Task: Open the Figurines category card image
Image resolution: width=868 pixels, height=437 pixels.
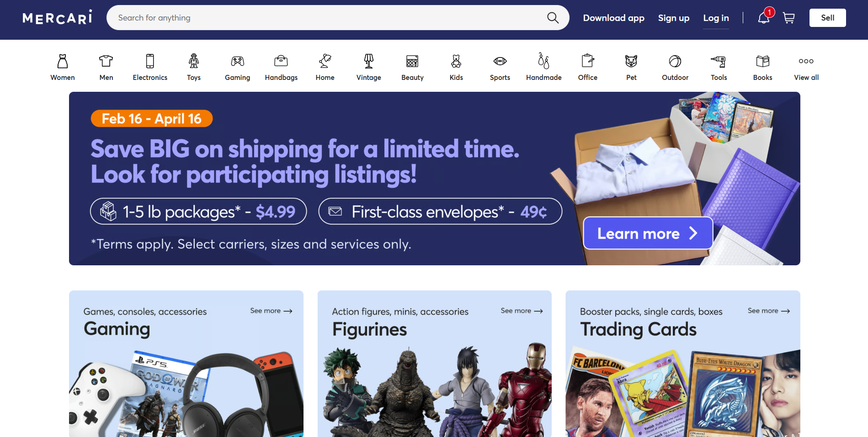Action: [x=435, y=389]
